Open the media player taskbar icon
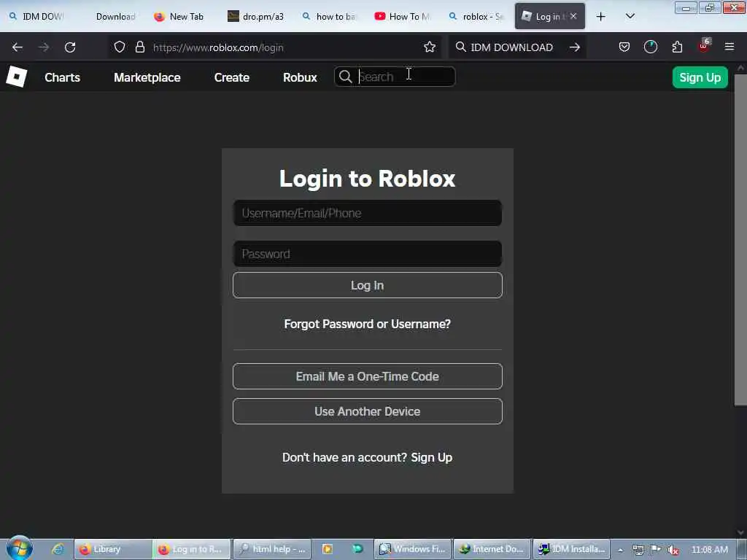Screen dimensions: 747x560 [x=328, y=549]
